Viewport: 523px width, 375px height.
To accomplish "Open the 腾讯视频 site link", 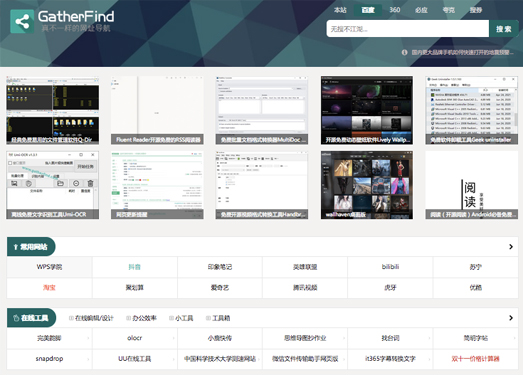I will [305, 288].
